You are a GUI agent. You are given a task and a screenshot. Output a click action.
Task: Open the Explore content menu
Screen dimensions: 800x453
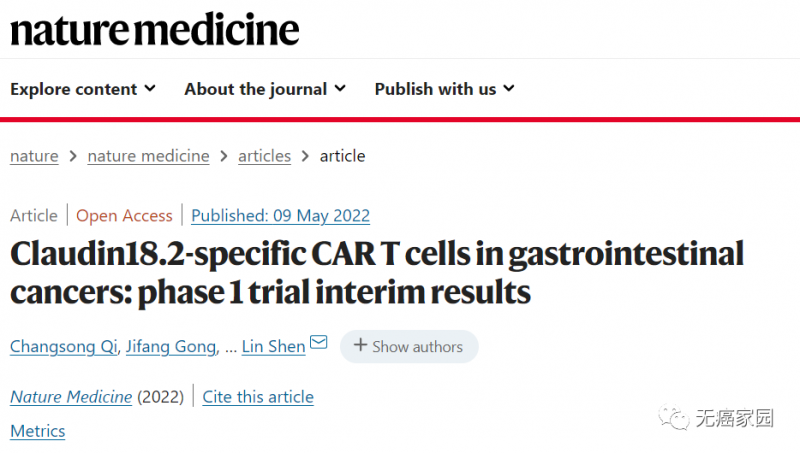pos(73,89)
